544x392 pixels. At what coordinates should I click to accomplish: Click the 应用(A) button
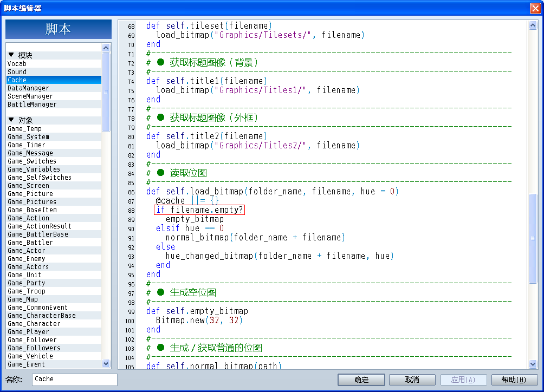click(463, 380)
